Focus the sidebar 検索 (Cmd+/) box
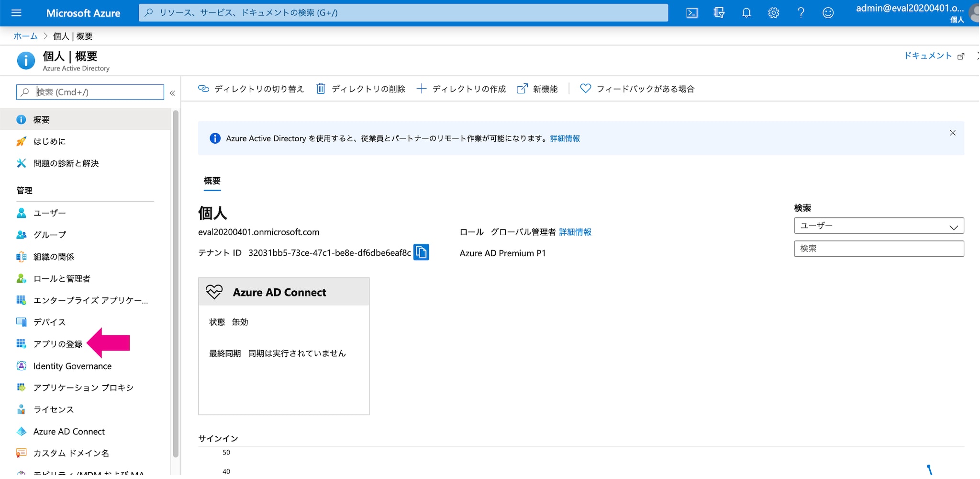The height and width of the screenshot is (479, 980). coord(90,92)
